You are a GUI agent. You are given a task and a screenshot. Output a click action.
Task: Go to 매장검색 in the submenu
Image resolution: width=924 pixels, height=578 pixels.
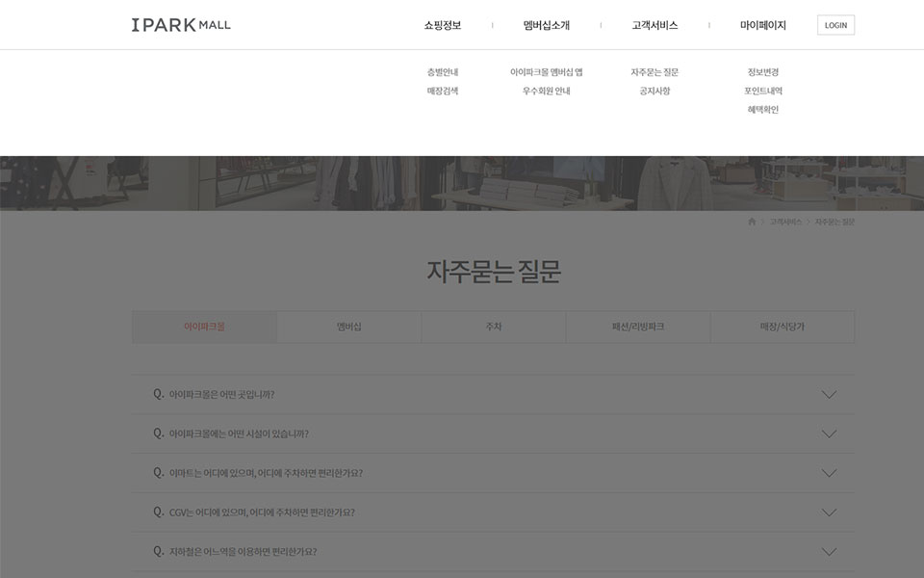pos(443,91)
